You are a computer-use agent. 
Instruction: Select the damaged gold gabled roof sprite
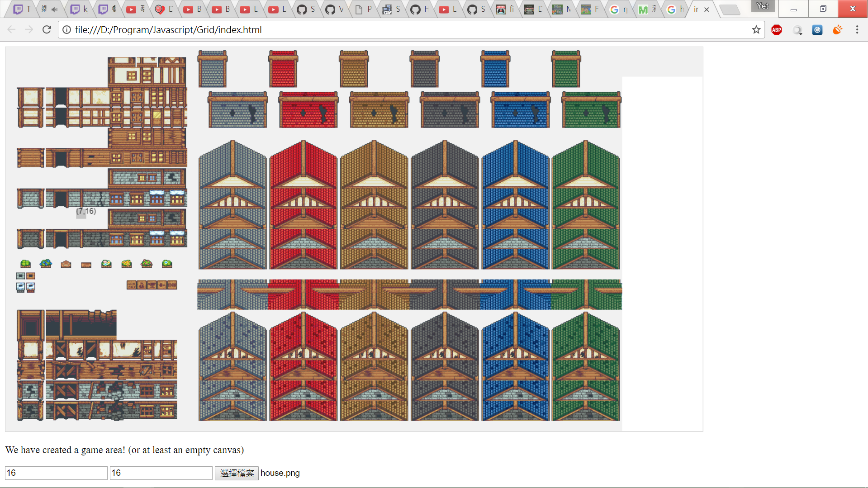(x=374, y=366)
